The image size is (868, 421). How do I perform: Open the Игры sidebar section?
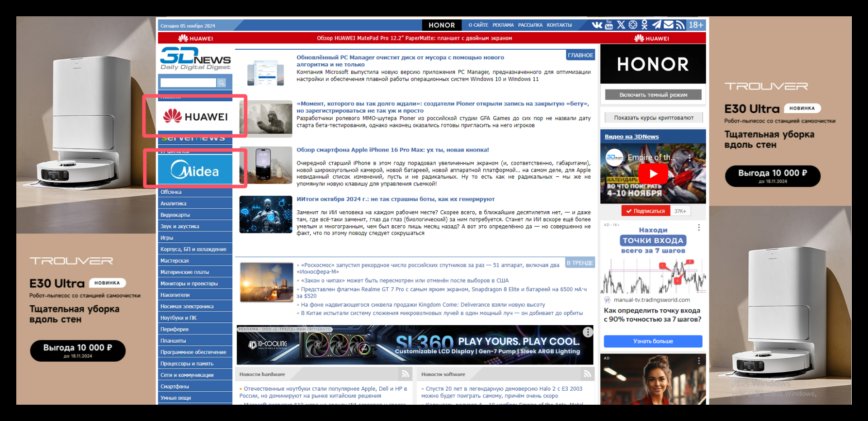pos(195,238)
